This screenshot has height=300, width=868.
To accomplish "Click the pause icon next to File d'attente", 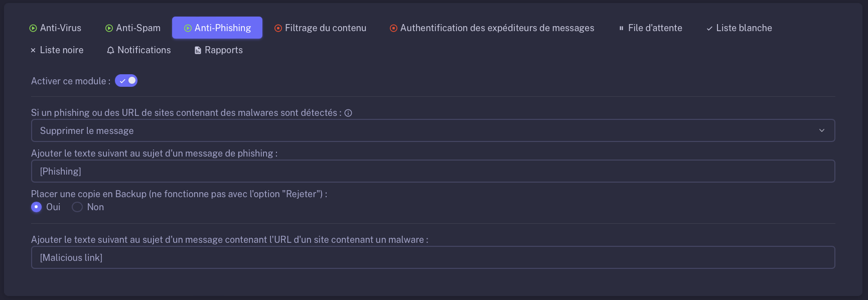I will (x=621, y=28).
